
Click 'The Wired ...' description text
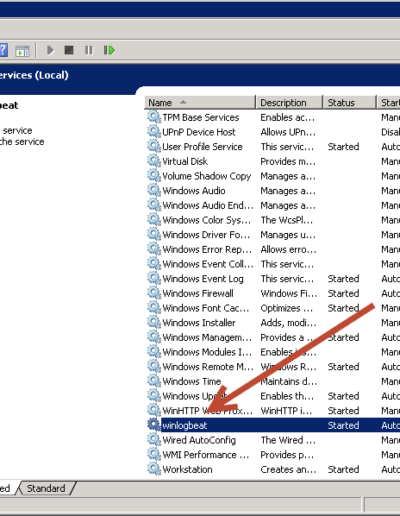pyautogui.click(x=288, y=440)
